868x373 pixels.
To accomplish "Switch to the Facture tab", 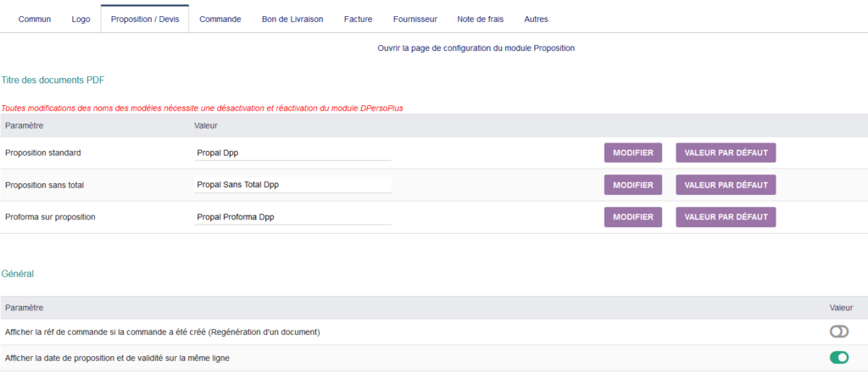I will pos(359,19).
